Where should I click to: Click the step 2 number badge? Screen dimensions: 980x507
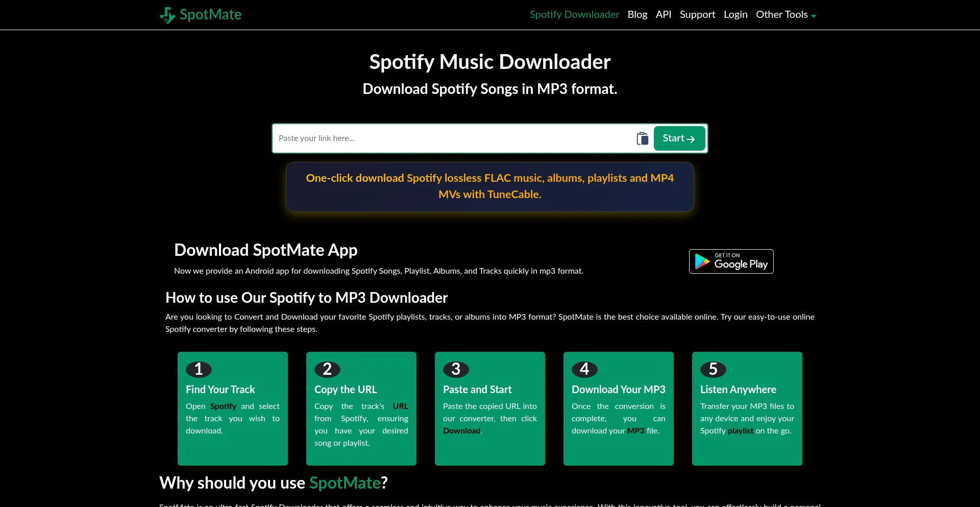point(327,369)
